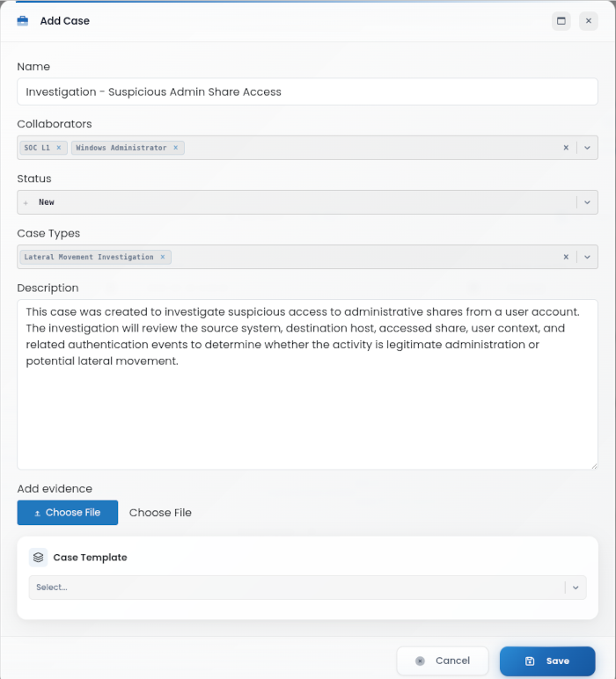Screen dimensions: 616x679
Task: Save the new case
Action: [547, 661]
